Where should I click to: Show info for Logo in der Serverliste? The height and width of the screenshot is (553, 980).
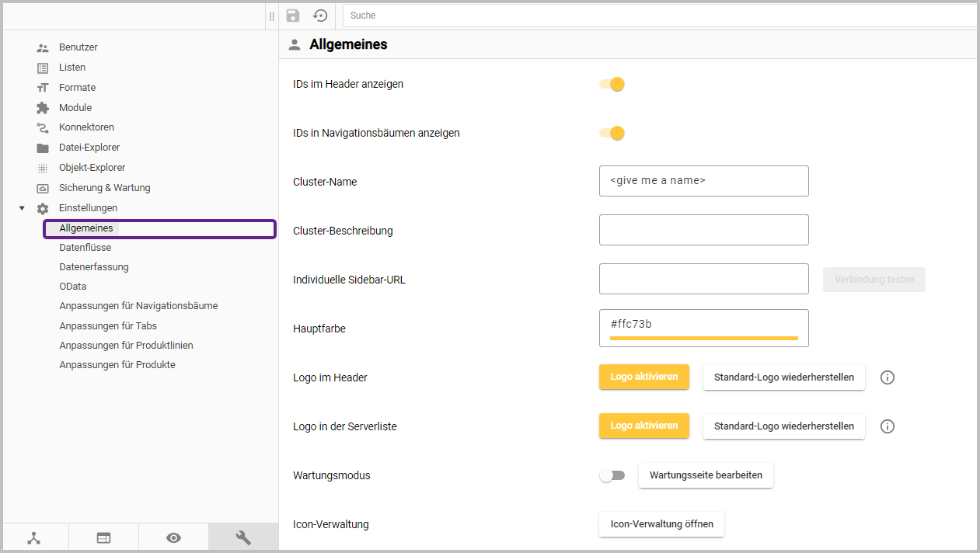(888, 426)
